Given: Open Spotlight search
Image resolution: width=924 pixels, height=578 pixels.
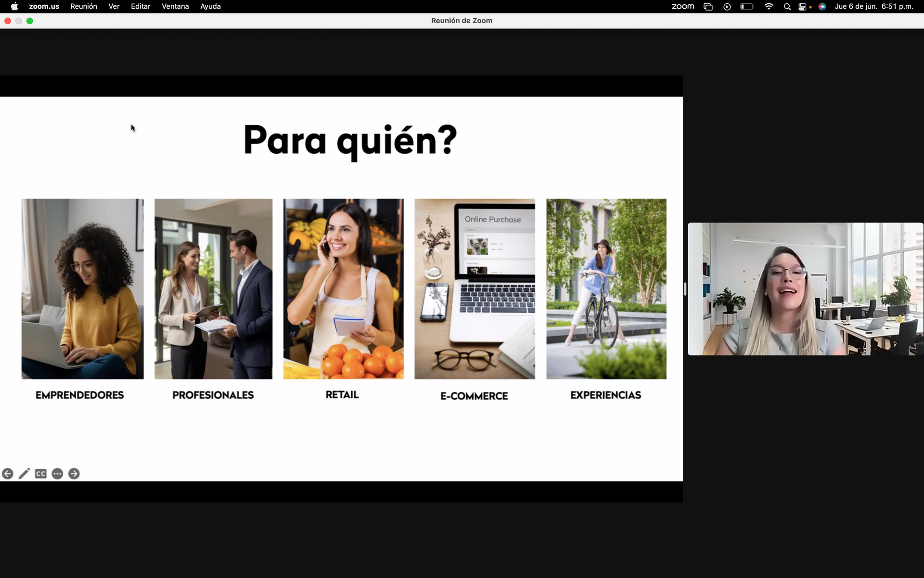Looking at the screenshot, I should point(787,6).
